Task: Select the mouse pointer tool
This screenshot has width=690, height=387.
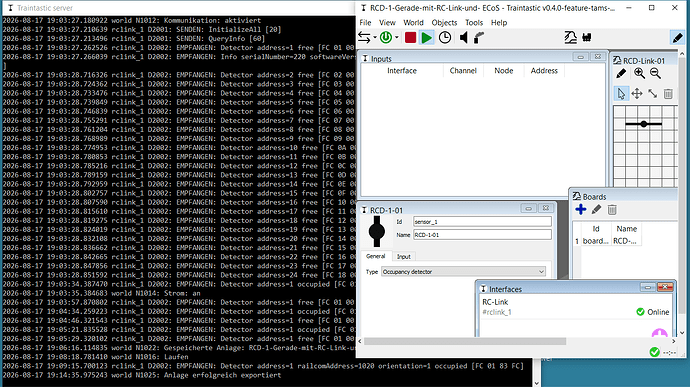Action: click(621, 93)
